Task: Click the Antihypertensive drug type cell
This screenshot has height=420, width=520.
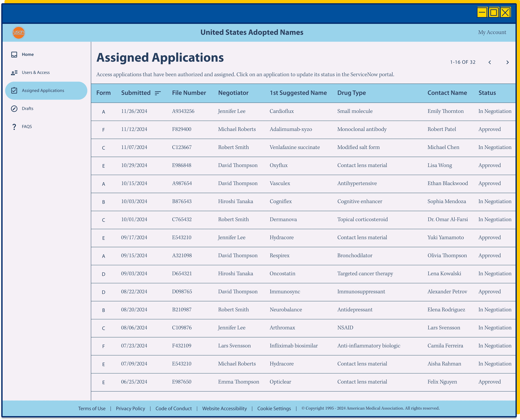Action: 357,183
